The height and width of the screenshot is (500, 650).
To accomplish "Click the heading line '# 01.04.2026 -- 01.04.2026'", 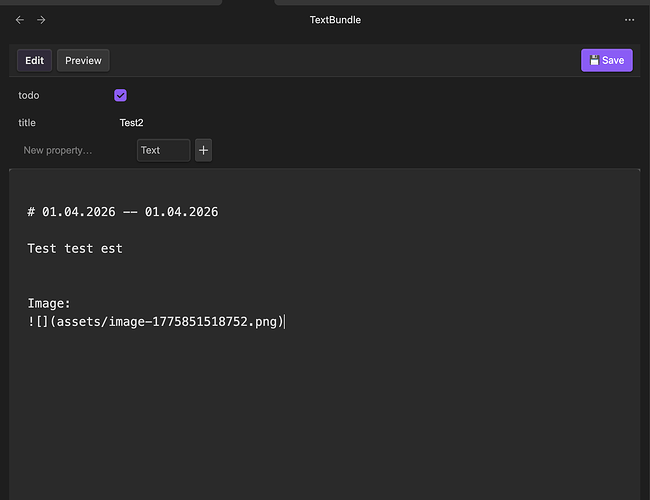I will coord(123,212).
